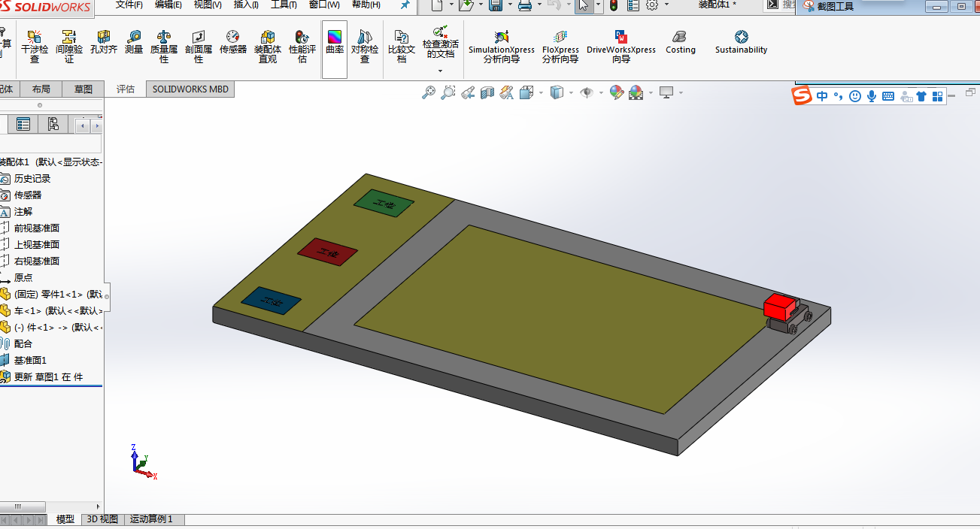Click Sogou input 中 language toggle
Image resolution: width=980 pixels, height=529 pixels.
point(822,96)
